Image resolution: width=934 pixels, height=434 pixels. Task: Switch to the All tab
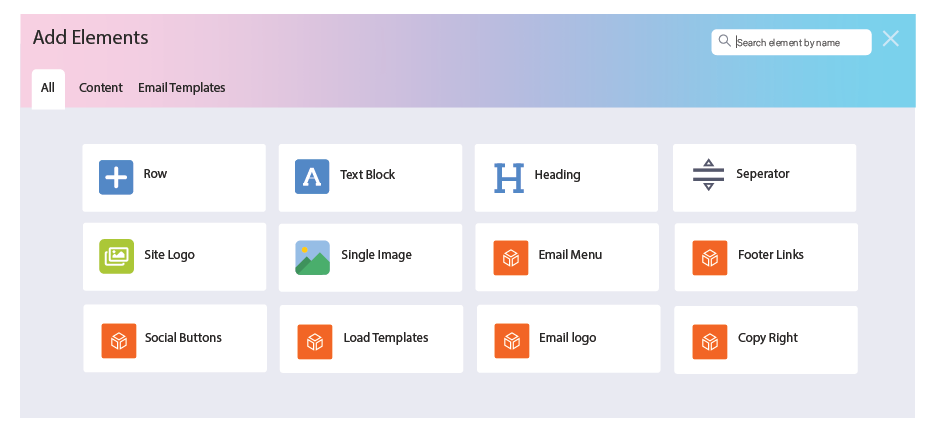[48, 89]
